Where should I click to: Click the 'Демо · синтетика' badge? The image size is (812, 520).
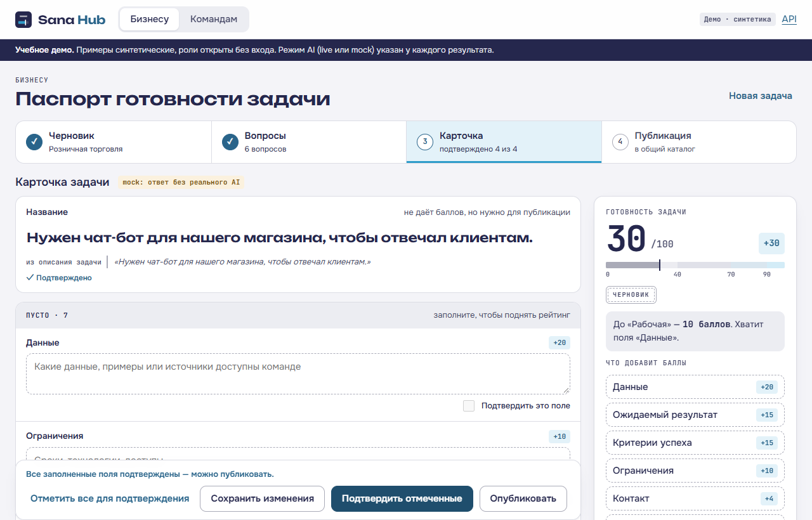(738, 19)
